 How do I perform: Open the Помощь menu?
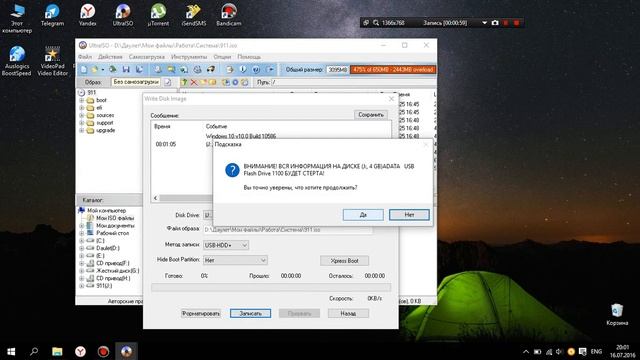click(x=249, y=57)
